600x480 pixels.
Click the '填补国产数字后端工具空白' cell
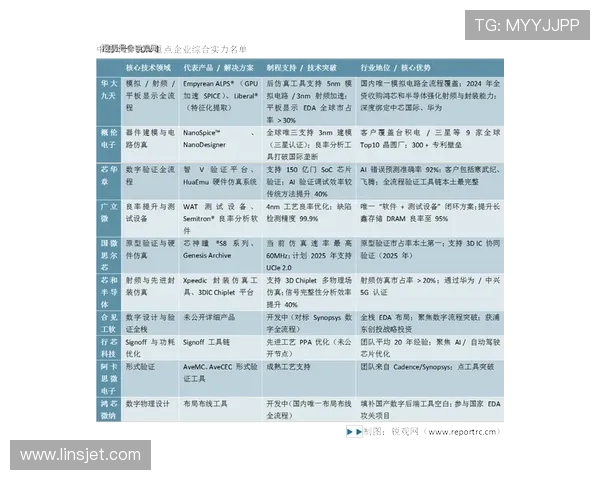tap(430, 409)
